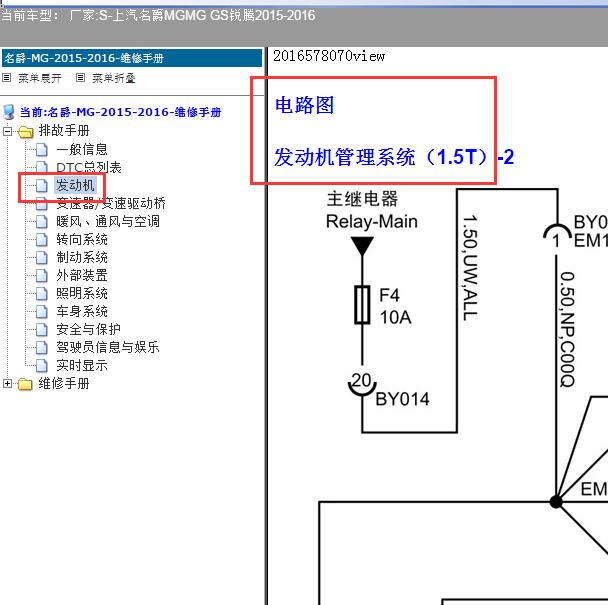Click the document icon next to 实时显示
Image resolution: width=608 pixels, height=605 pixels.
coord(41,366)
